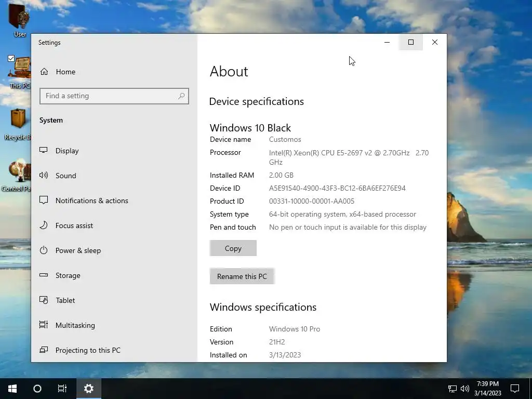This screenshot has width=532, height=399.
Task: Select the Recycle Bin desktop icon
Action: click(18, 124)
